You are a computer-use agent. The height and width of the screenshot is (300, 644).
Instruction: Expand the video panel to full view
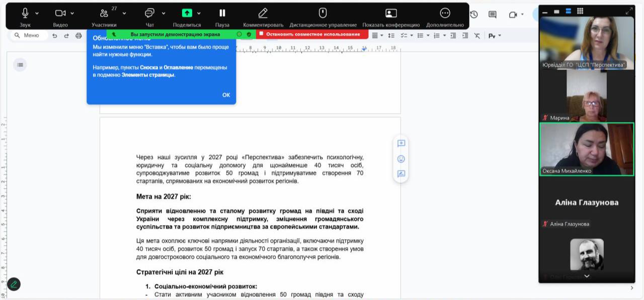click(629, 11)
